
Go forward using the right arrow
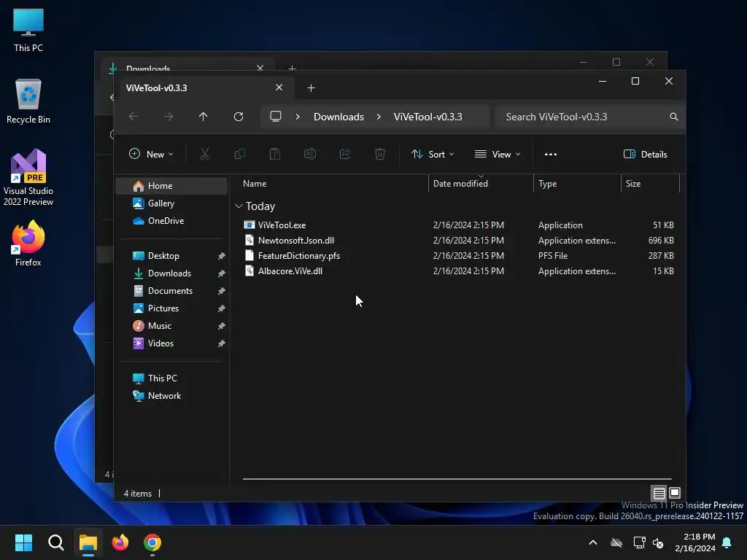(169, 117)
